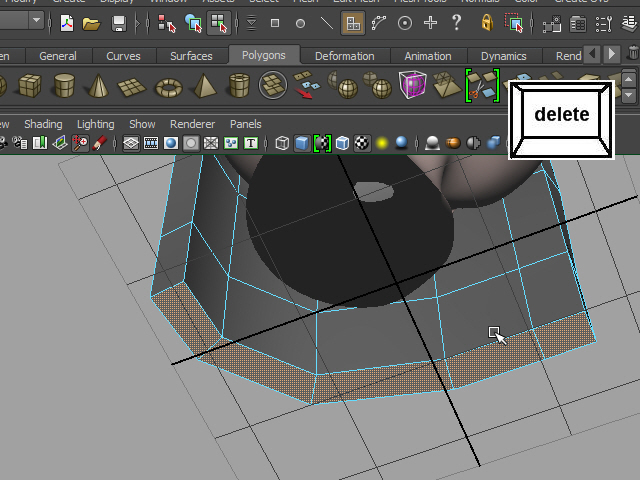Open the General shelf tab
The height and width of the screenshot is (480, 640).
[58, 56]
